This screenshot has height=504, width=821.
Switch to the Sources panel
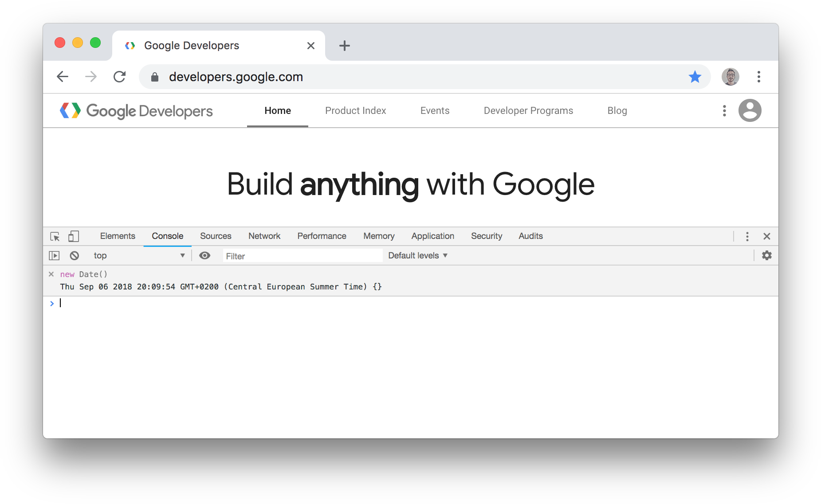click(x=216, y=236)
